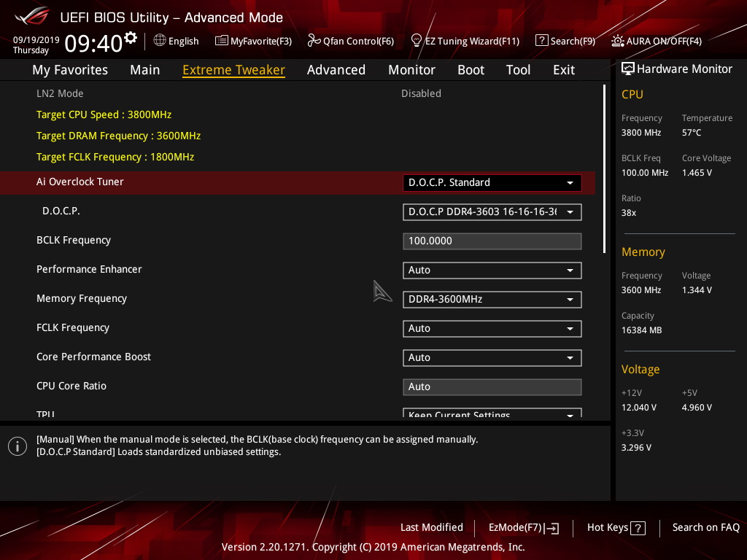Switch to My Favorites tab
Image resolution: width=747 pixels, height=560 pixels.
[x=70, y=70]
